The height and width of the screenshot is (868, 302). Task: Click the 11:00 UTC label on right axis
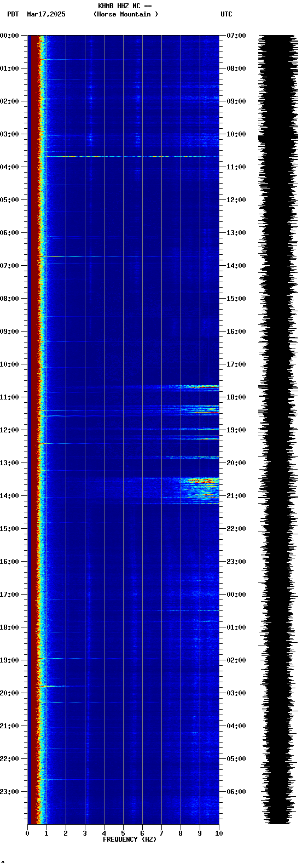[236, 167]
